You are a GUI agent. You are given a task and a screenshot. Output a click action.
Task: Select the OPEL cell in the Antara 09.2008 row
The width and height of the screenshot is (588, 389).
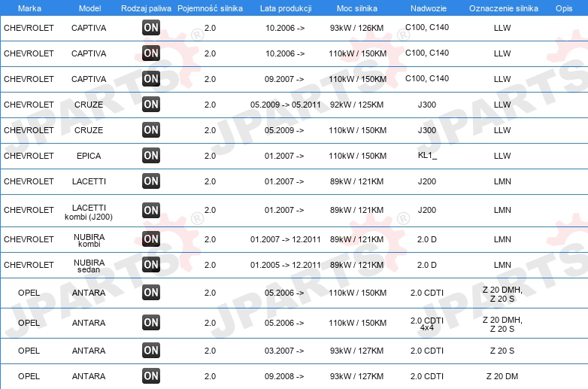click(29, 376)
